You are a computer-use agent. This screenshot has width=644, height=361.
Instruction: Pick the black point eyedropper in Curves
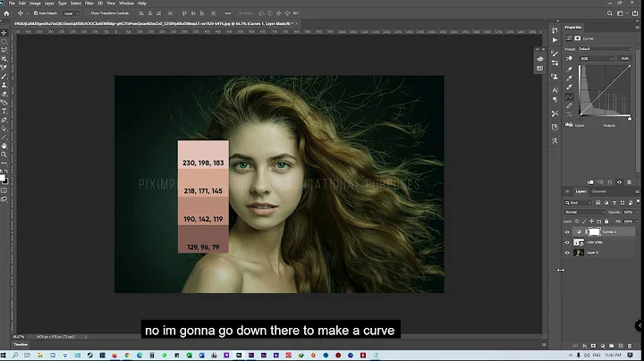569,70
